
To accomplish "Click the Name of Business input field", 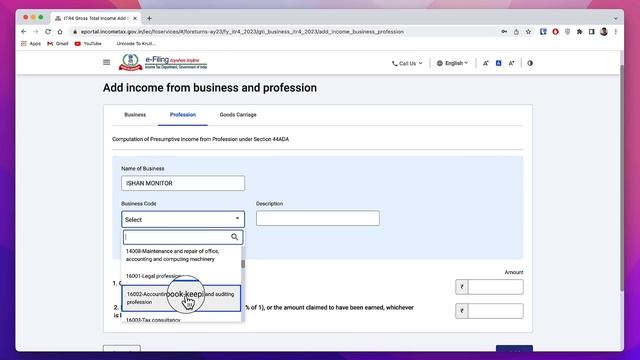I will (x=183, y=183).
